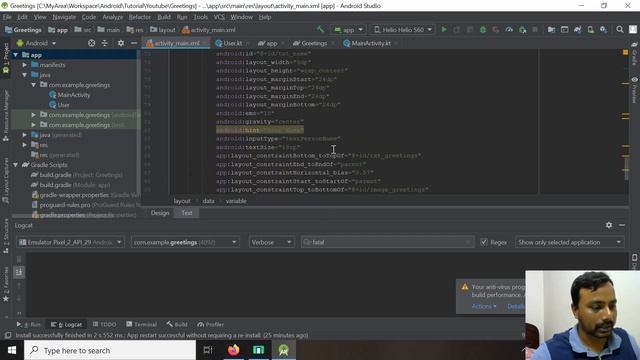This screenshot has height=360, width=640.
Task: Switch to the Text view tab
Action: pos(187,213)
